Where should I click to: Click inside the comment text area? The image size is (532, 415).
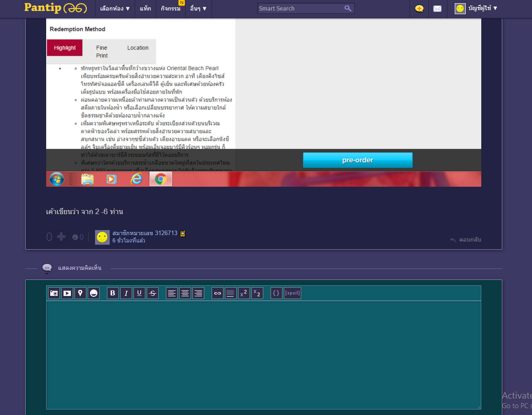pos(264,355)
